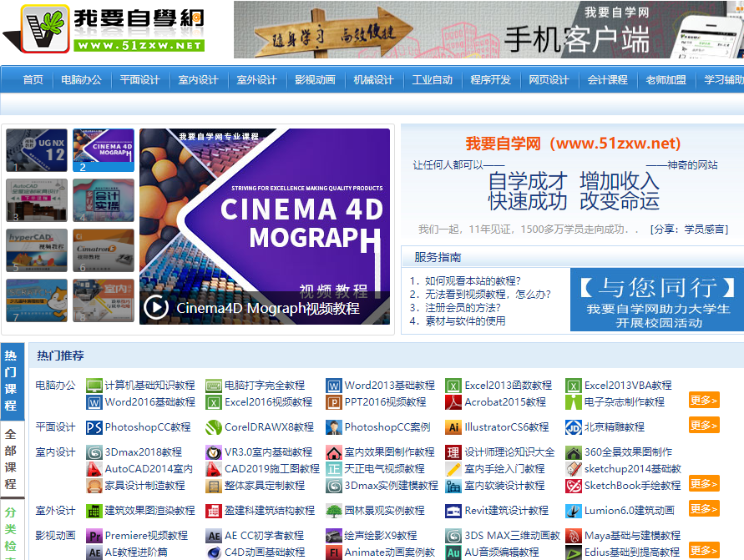The image size is (744, 560).
Task: Click 更多> button for 电脑办公 row
Action: (704, 400)
